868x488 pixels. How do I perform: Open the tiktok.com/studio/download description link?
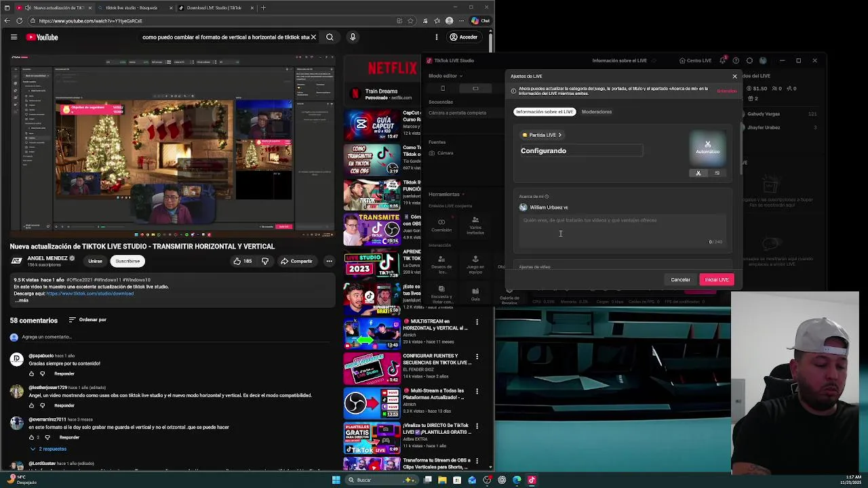point(90,293)
